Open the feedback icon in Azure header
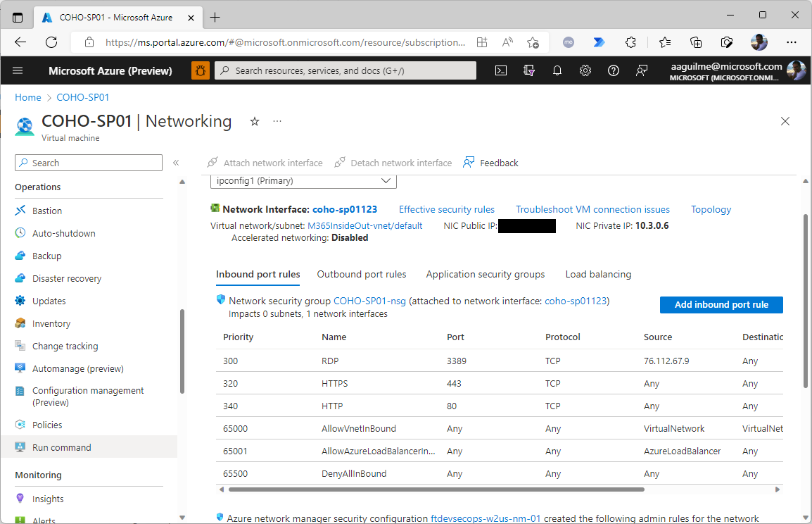 [642, 70]
